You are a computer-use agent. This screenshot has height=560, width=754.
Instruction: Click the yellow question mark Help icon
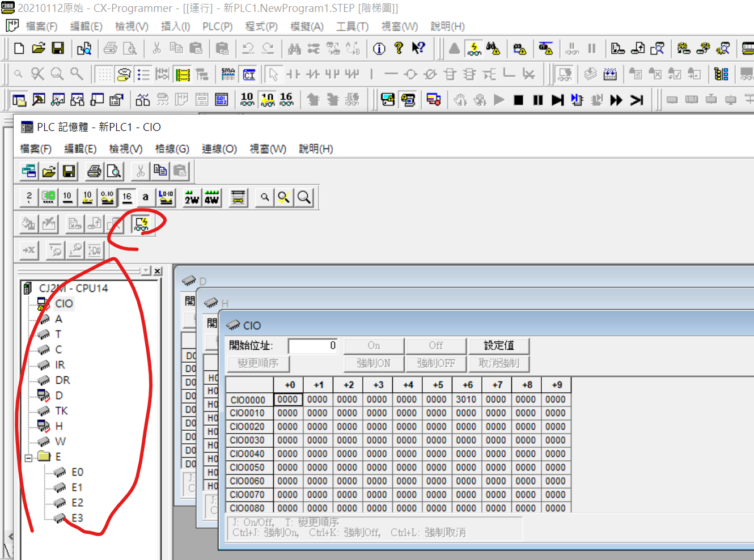399,49
